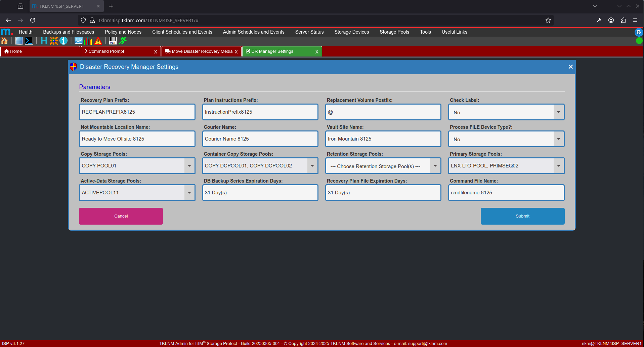The height and width of the screenshot is (347, 644).
Task: Click the pink Cancel button
Action: tap(121, 216)
